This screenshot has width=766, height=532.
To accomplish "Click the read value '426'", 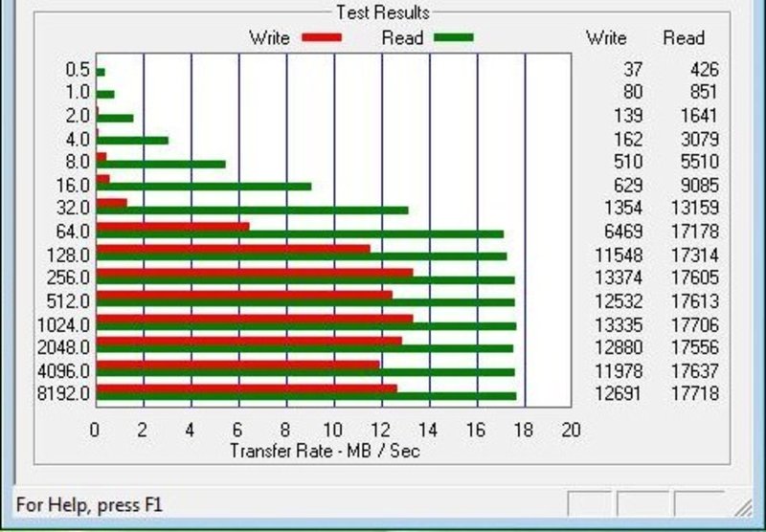I will [705, 70].
